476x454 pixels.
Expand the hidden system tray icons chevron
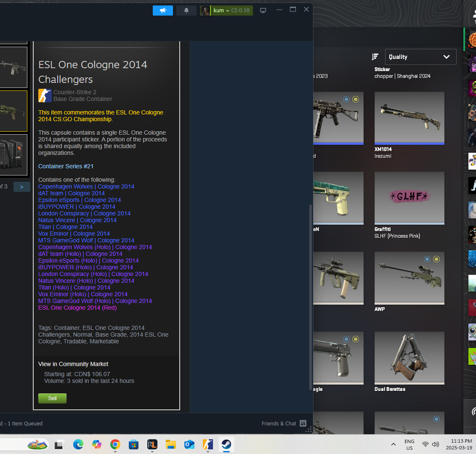[394, 444]
